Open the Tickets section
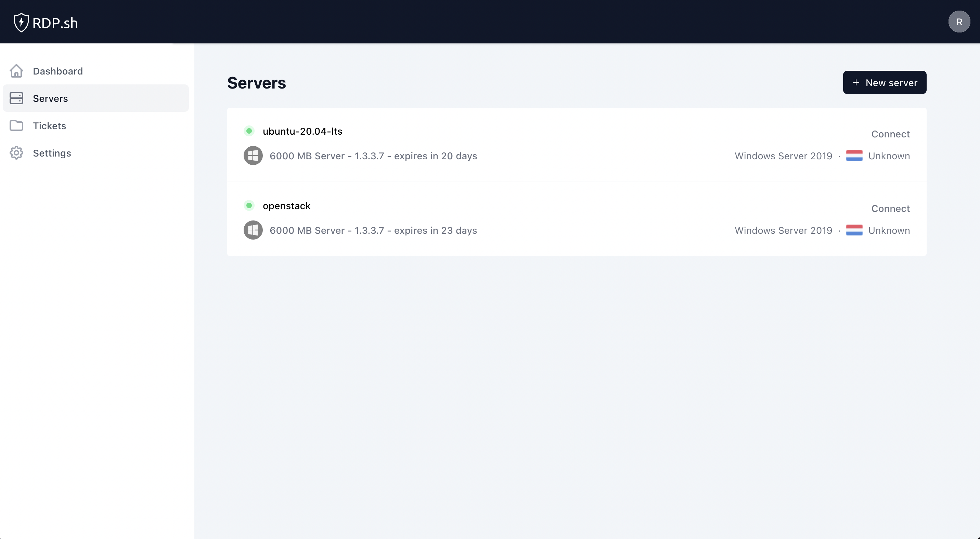The height and width of the screenshot is (539, 980). [x=50, y=126]
